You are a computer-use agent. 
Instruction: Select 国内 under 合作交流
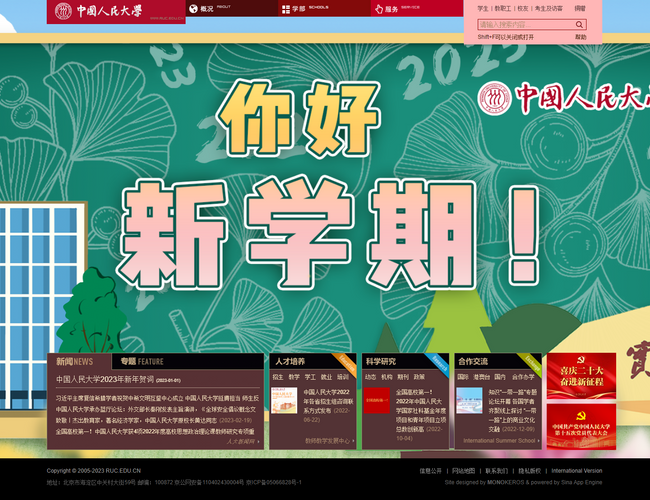pos(500,377)
